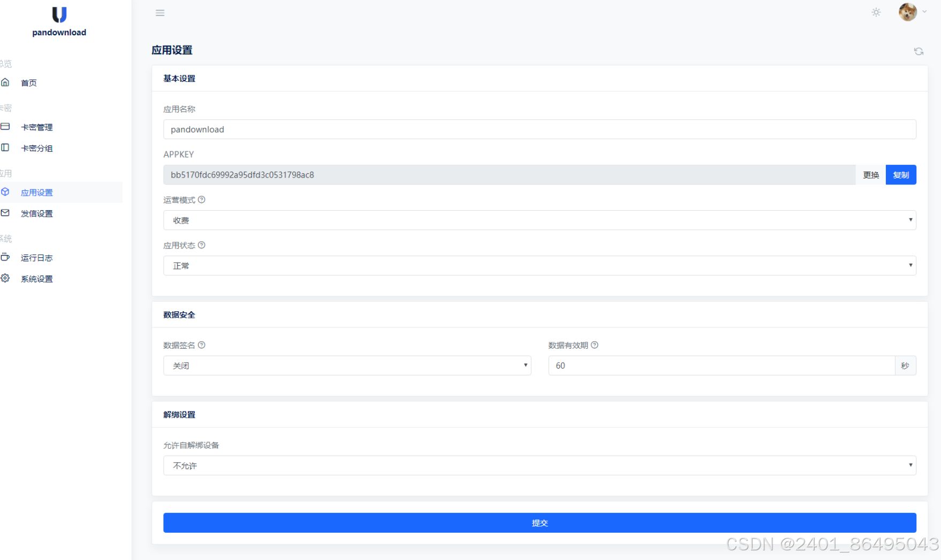941x560 pixels.
Task: Copy APPKEY with the 复制 button
Action: click(901, 175)
